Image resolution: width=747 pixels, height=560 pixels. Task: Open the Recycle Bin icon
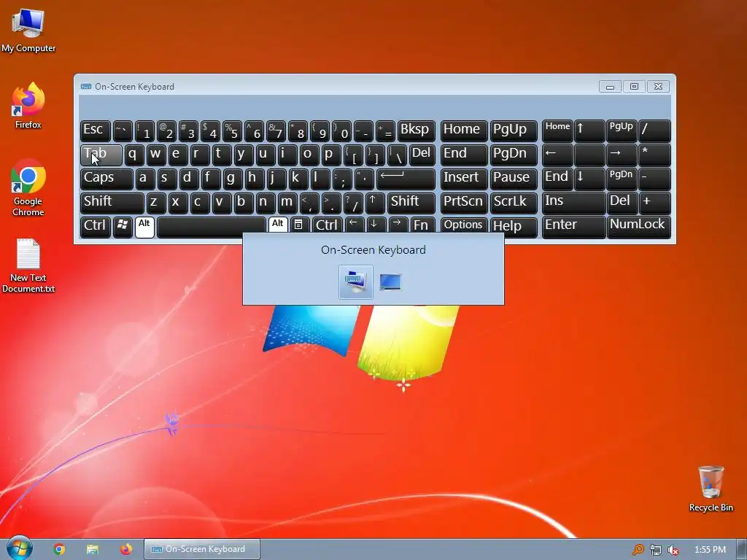(711, 489)
